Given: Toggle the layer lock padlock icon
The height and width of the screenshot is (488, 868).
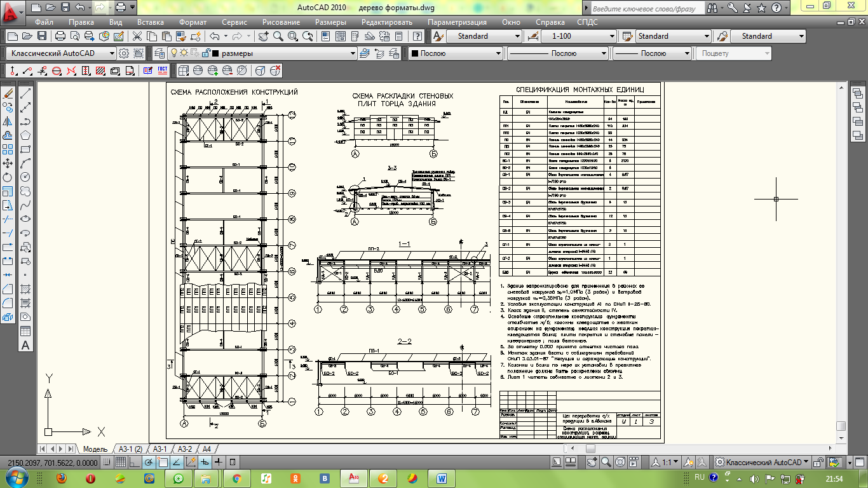Looking at the screenshot, I should pos(206,53).
